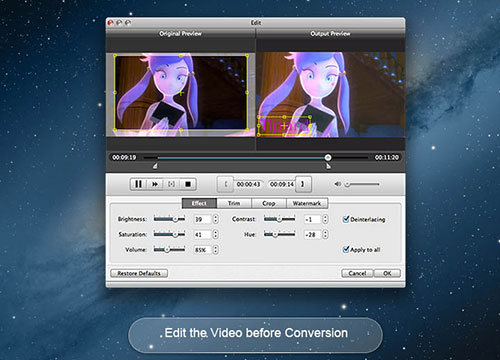Click the crop center crosshair in Original Preview
500x360 pixels.
click(x=181, y=93)
